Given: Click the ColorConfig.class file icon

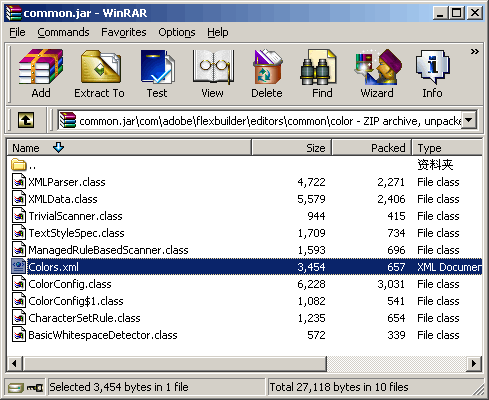Looking at the screenshot, I should pyautogui.click(x=19, y=284).
